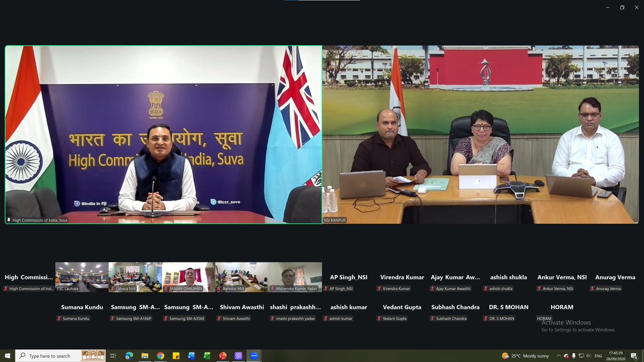644x362 pixels.
Task: Launch Google Chrome from the taskbar
Action: (160, 356)
